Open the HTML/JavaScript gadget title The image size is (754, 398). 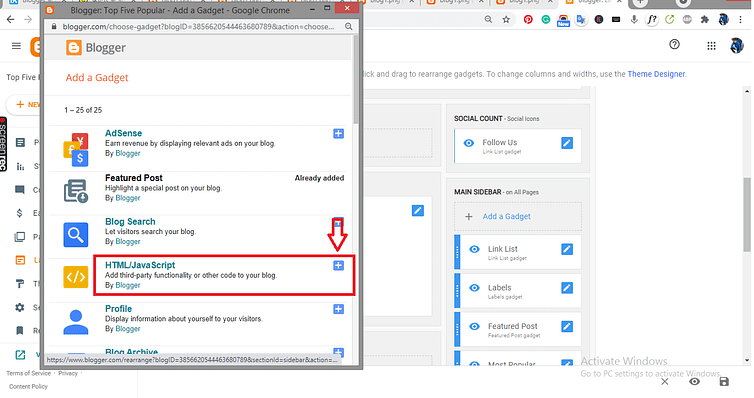tap(140, 265)
